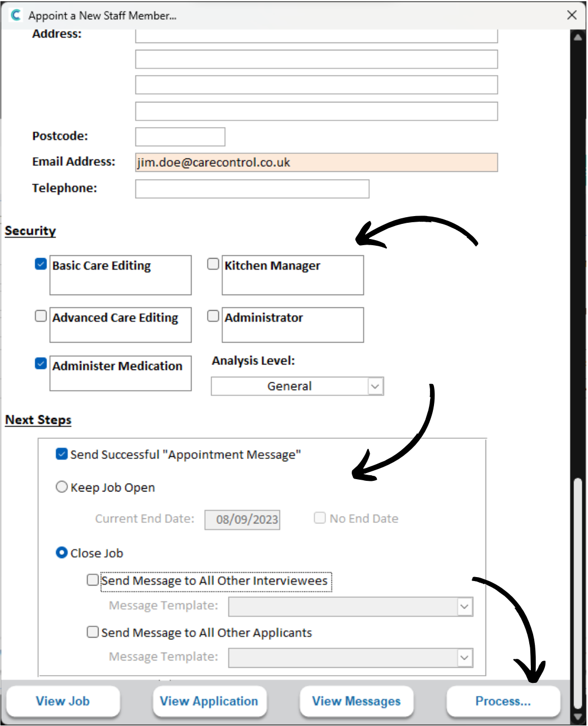The image size is (588, 726).
Task: Click the Postcode input field
Action: pyautogui.click(x=180, y=137)
